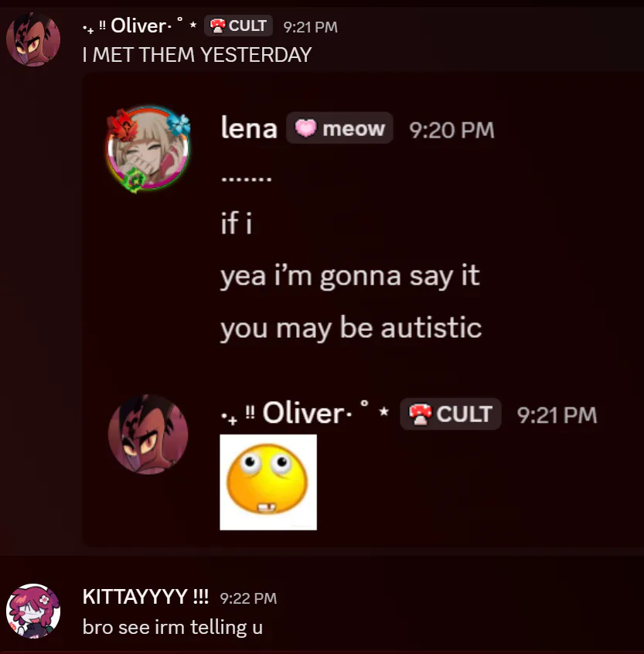644x654 pixels.
Task: Click the 9:21 PM timestamp on the top message
Action: coord(310,27)
